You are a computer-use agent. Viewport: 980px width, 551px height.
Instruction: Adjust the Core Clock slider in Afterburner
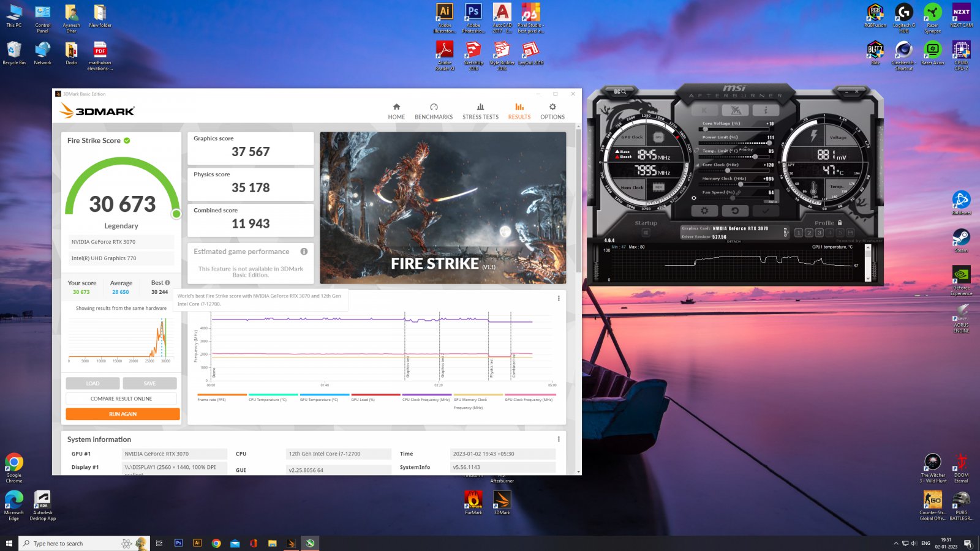pyautogui.click(x=734, y=171)
